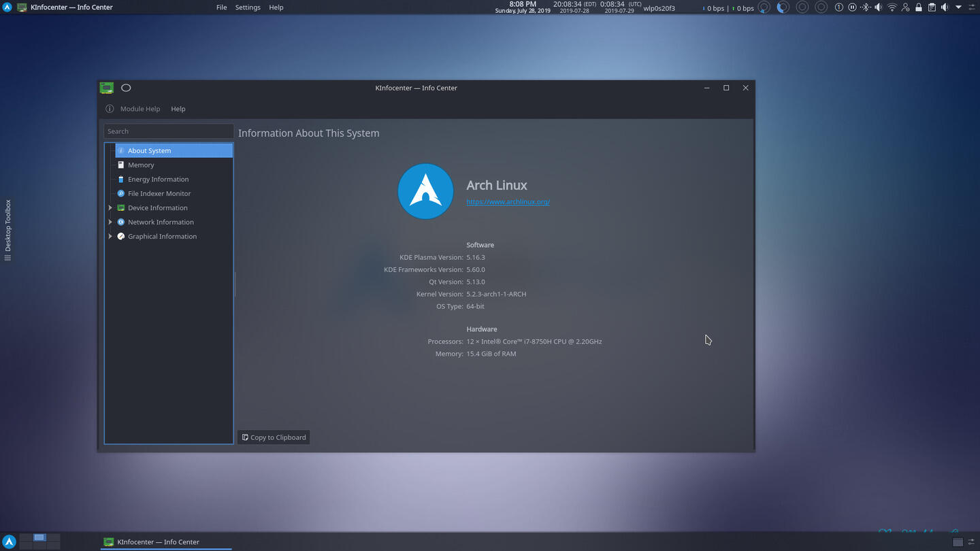
Task: Click the OS Type value 64-bit
Action: pyautogui.click(x=475, y=306)
